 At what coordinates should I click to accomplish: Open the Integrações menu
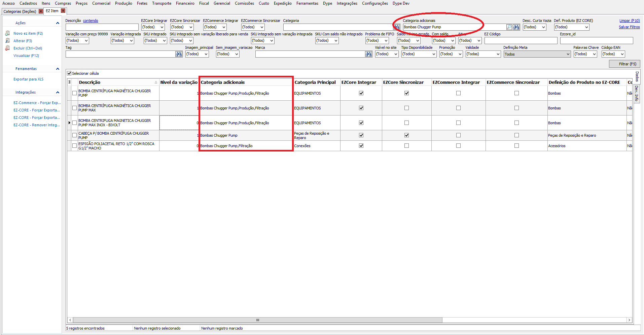[x=347, y=3]
